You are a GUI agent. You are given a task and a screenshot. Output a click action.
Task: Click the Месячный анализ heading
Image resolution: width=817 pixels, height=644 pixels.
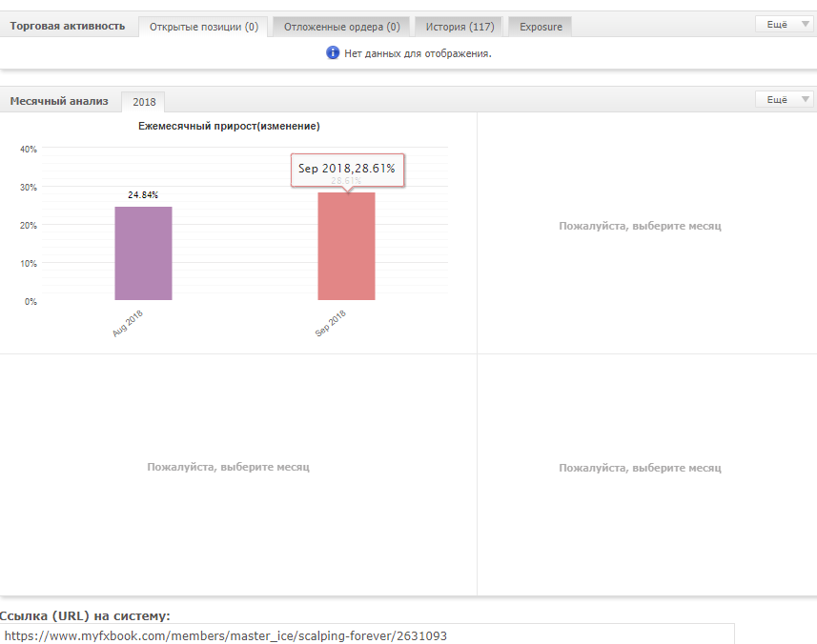pos(59,101)
